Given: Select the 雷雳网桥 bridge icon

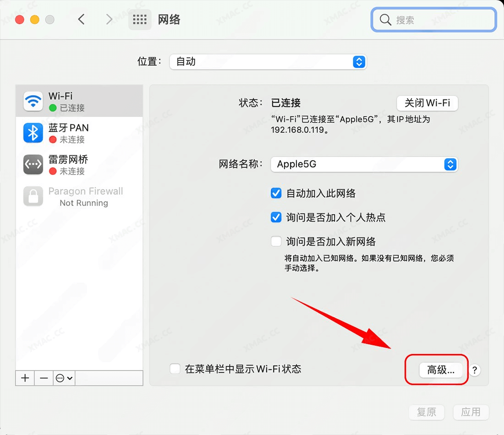Looking at the screenshot, I should 33,164.
